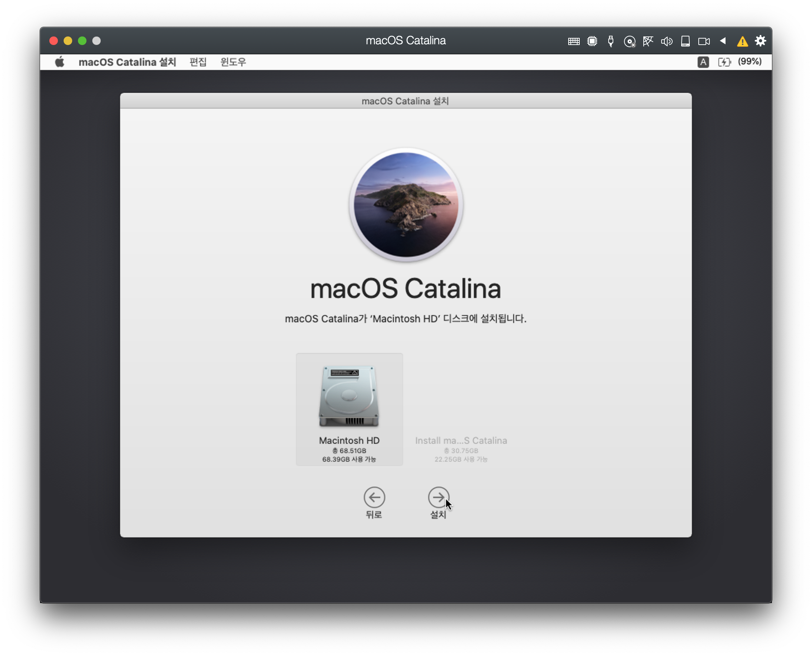Click the input source A indicator
812x656 pixels.
tap(703, 62)
